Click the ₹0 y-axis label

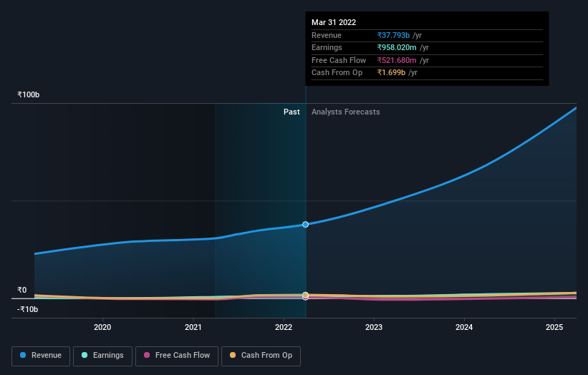tap(21, 291)
